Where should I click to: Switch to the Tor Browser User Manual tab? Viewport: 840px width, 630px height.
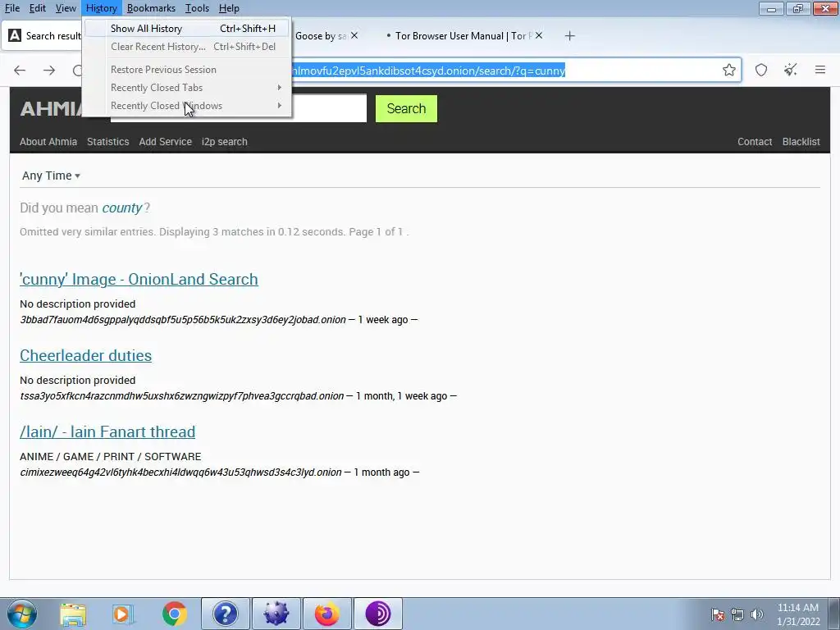[x=463, y=36]
